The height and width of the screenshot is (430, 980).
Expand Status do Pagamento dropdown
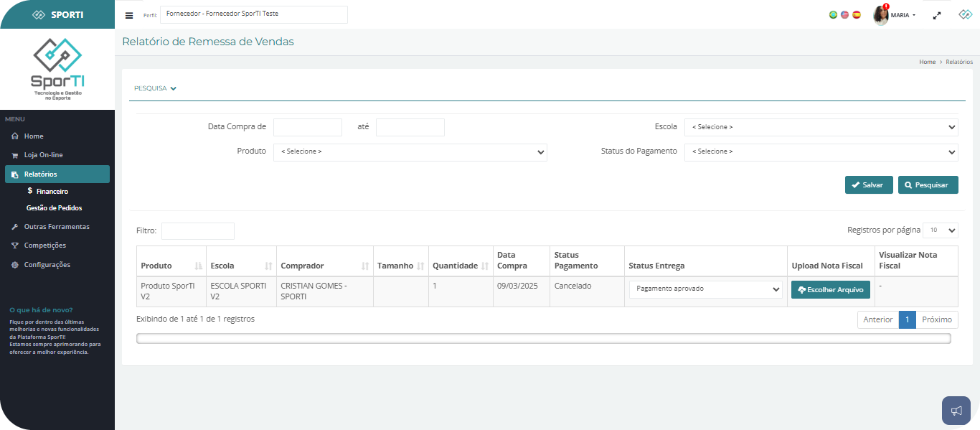click(x=821, y=152)
